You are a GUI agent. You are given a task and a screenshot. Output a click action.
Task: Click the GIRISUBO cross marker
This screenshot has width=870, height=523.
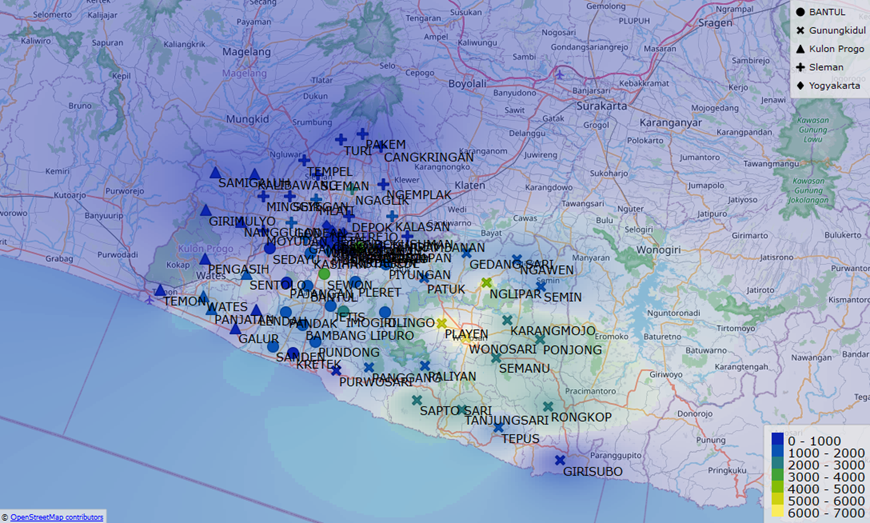(x=560, y=460)
